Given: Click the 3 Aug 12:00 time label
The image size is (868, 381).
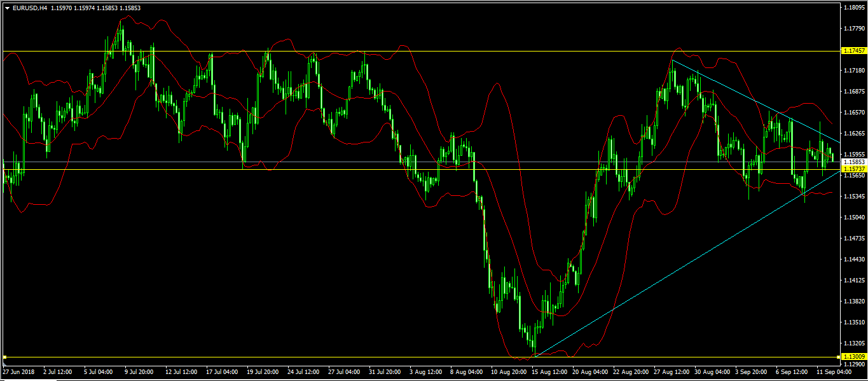Looking at the screenshot, I should point(425,371).
